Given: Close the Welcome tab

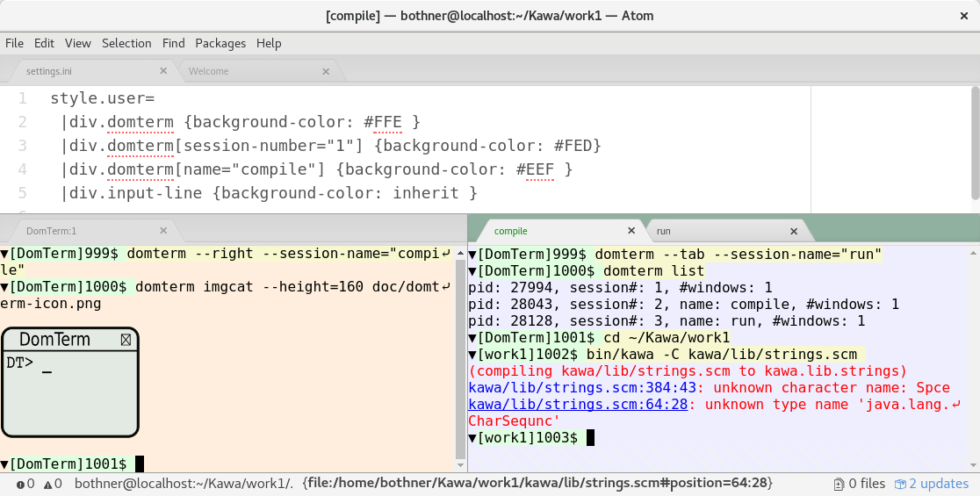Looking at the screenshot, I should click(326, 71).
